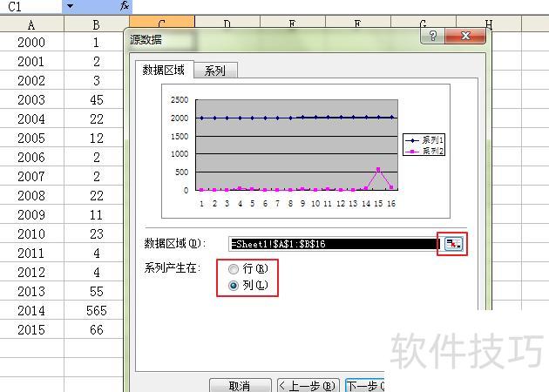
Task: Click 系列1 legend entry in chart preview
Action: click(424, 140)
